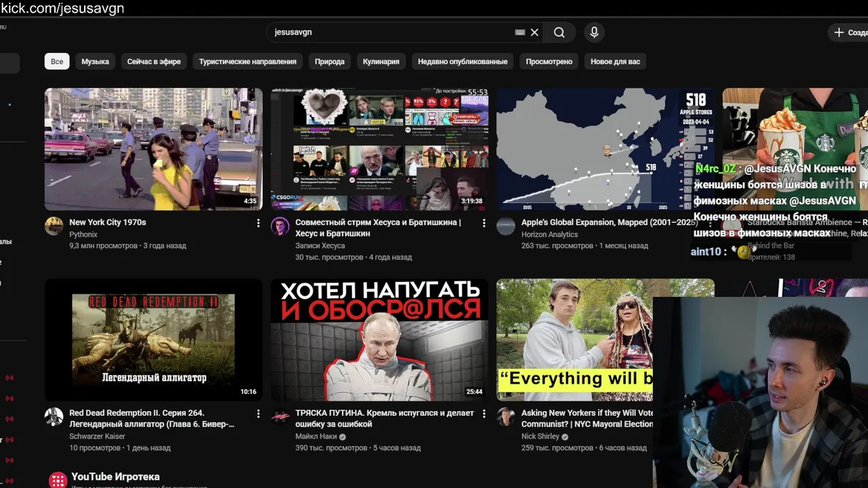Click the 25:44 duration badge

(474, 392)
